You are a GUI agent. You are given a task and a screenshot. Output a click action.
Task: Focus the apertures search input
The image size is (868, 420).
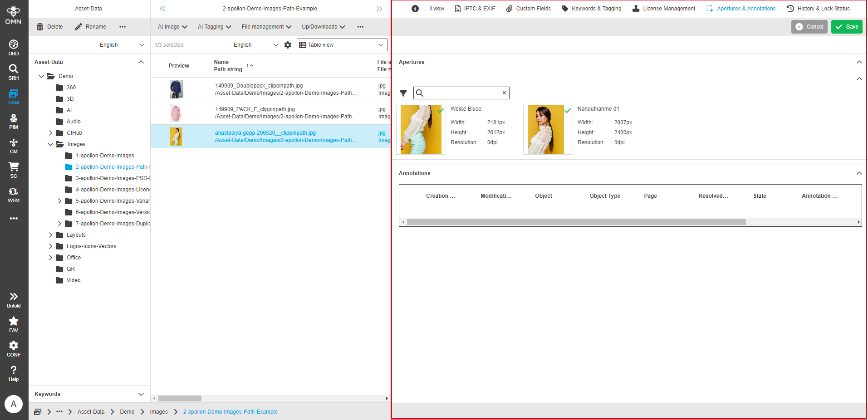pos(461,93)
